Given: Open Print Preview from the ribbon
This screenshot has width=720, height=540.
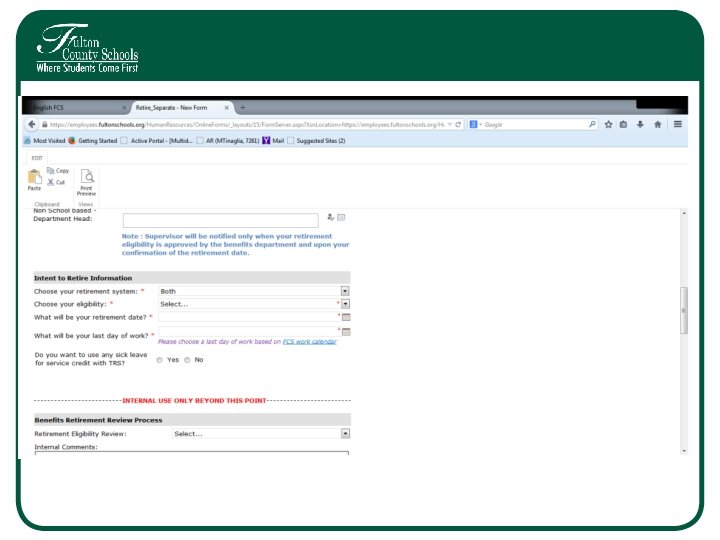Looking at the screenshot, I should tap(86, 182).
